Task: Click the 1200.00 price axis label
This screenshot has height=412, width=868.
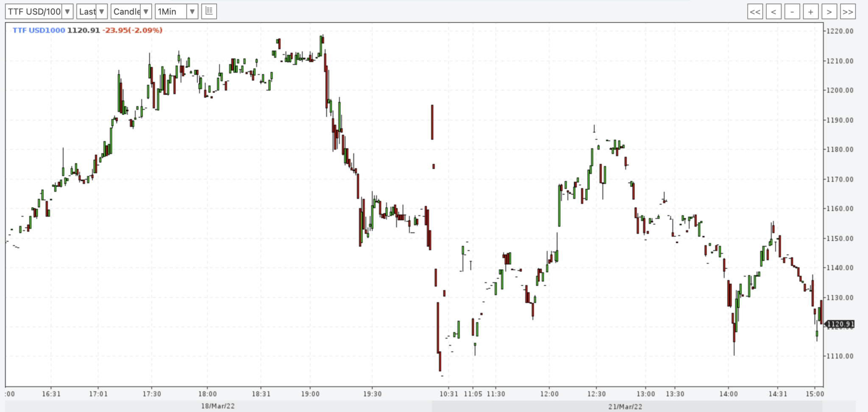Action: (840, 90)
